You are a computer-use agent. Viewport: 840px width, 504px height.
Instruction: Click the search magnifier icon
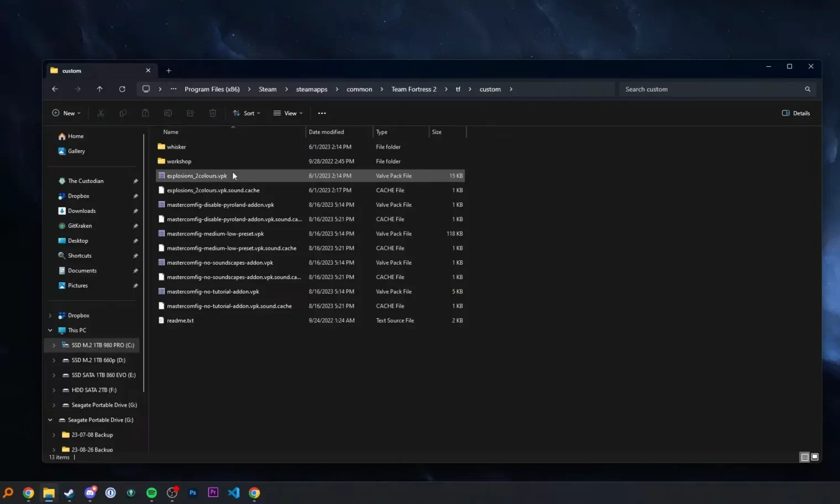click(x=807, y=89)
